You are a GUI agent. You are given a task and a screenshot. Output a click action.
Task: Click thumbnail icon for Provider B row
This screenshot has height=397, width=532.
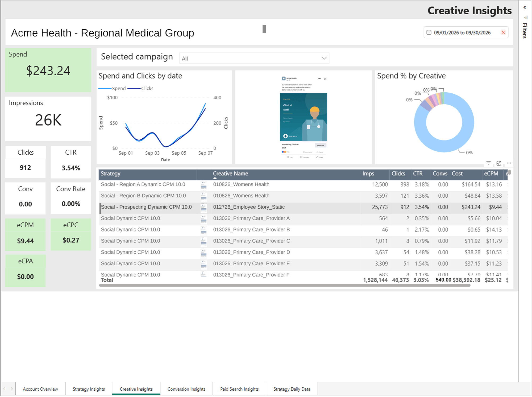pyautogui.click(x=204, y=230)
